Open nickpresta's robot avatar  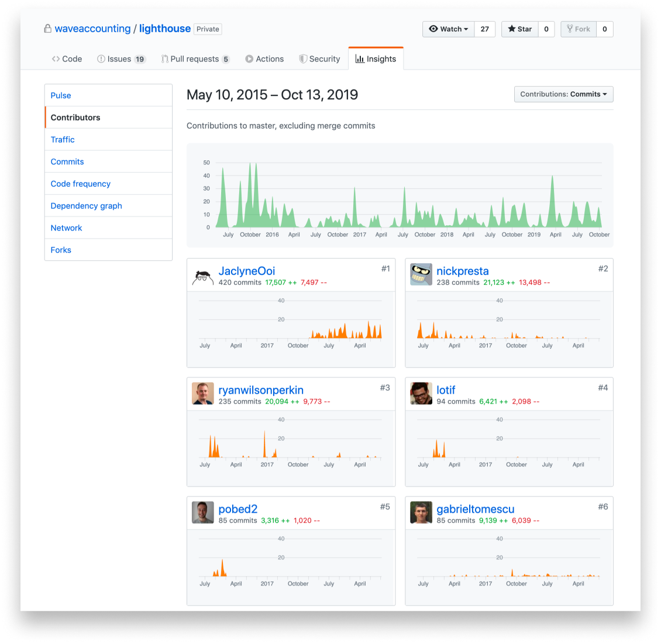point(421,275)
